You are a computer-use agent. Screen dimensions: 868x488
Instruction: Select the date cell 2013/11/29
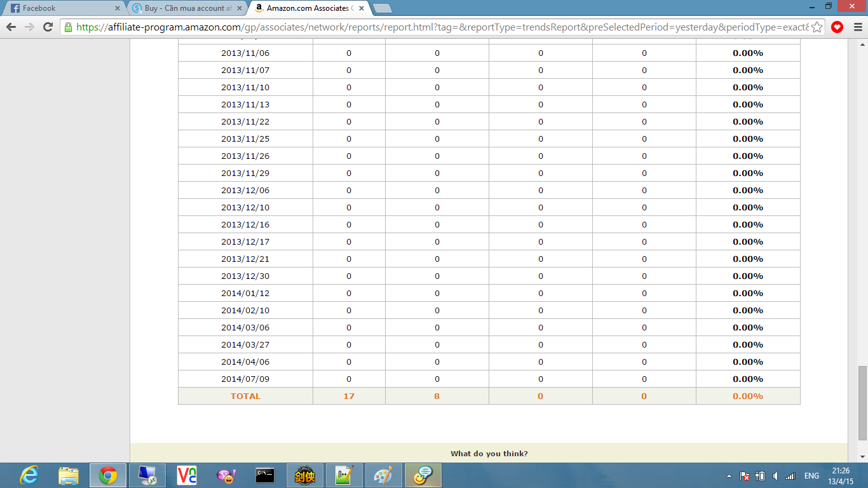click(245, 173)
